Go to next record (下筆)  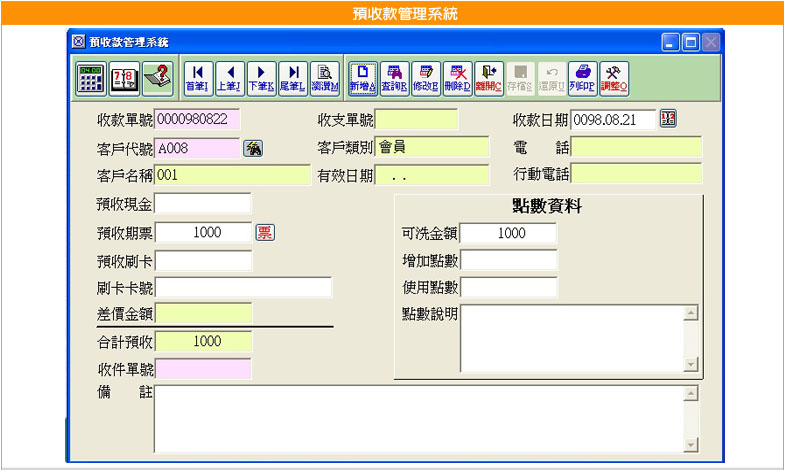[260, 78]
